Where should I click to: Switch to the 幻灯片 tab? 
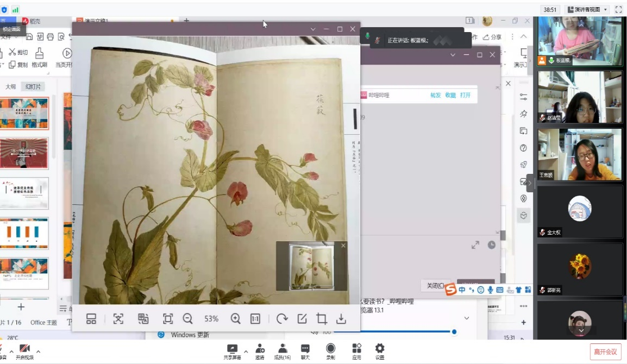[32, 87]
